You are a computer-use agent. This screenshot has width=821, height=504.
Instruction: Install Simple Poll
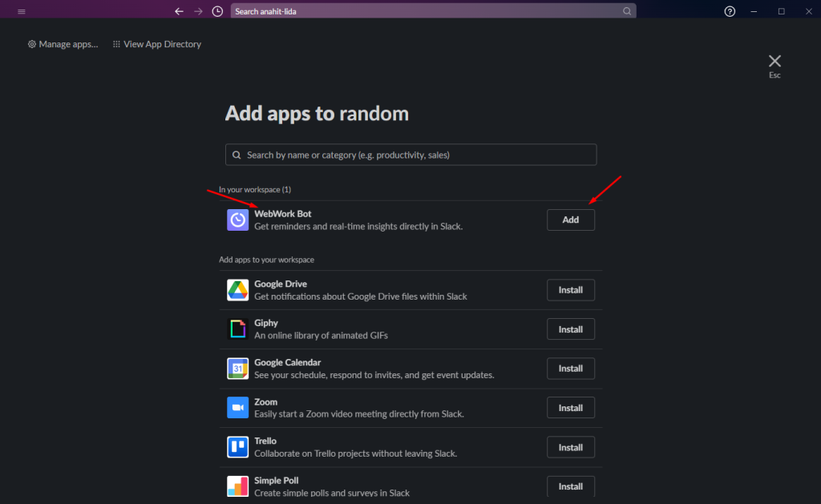(571, 486)
